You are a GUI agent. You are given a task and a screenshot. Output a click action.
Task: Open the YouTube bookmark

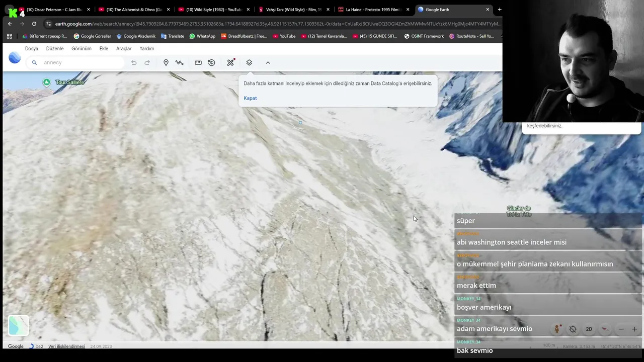click(x=284, y=36)
